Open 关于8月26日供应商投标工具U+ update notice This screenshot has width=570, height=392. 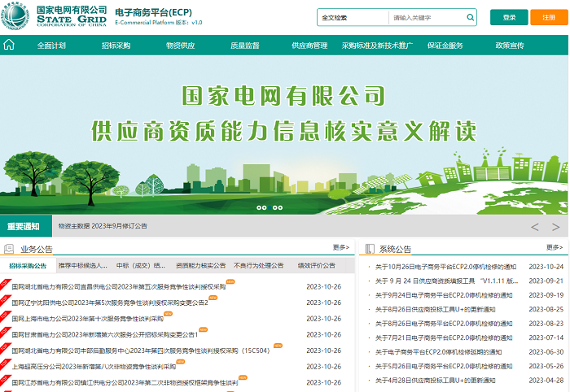point(435,309)
